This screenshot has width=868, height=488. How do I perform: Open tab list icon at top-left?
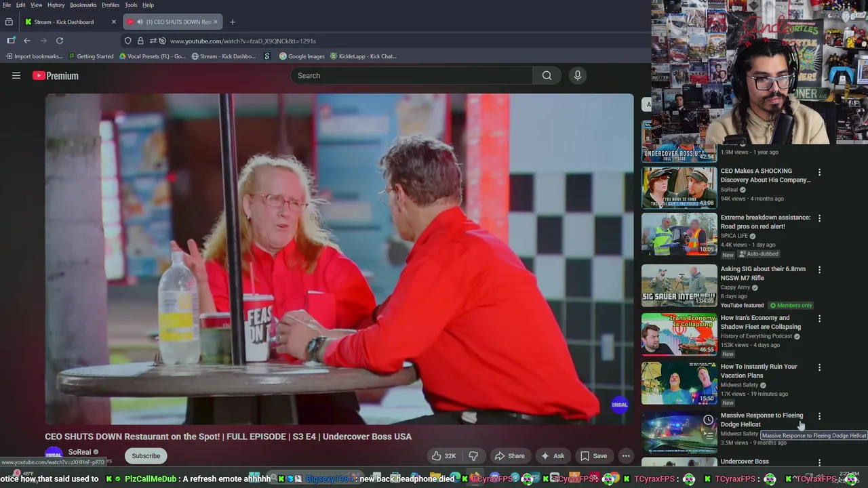[x=9, y=22]
